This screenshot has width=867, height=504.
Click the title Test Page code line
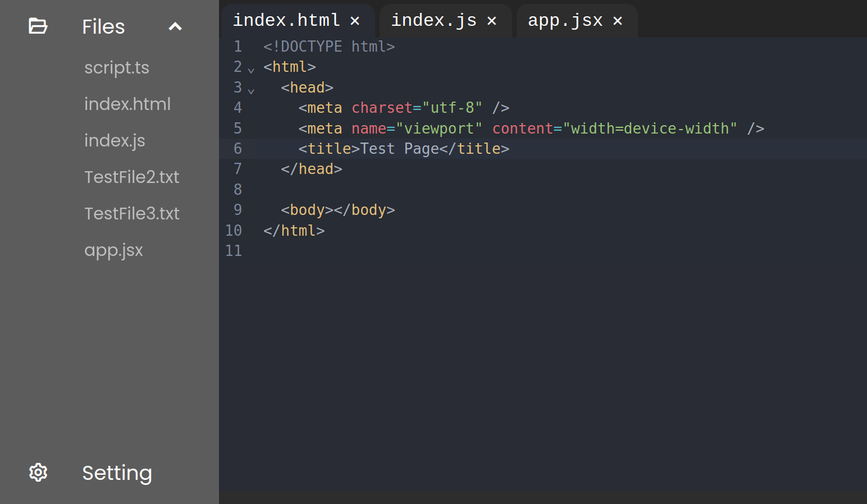pos(404,149)
